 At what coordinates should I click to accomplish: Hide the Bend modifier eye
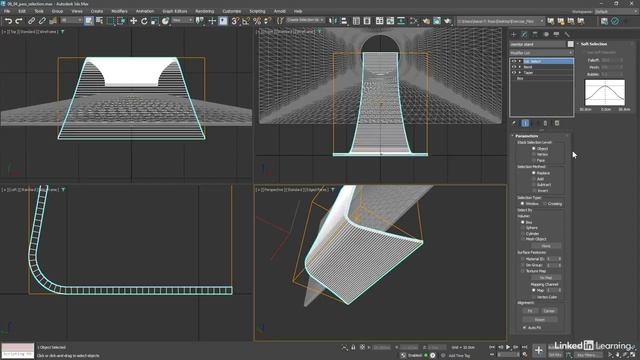click(x=514, y=67)
